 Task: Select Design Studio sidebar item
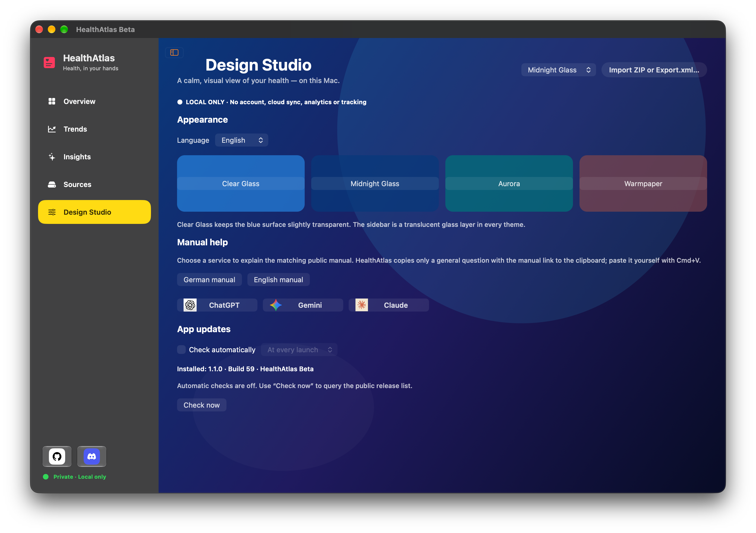pos(94,212)
